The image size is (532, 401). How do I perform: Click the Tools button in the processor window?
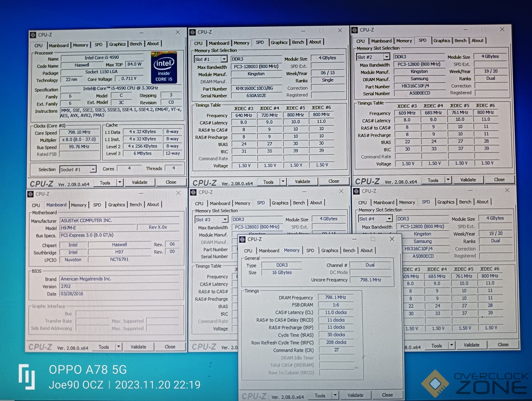[105, 183]
